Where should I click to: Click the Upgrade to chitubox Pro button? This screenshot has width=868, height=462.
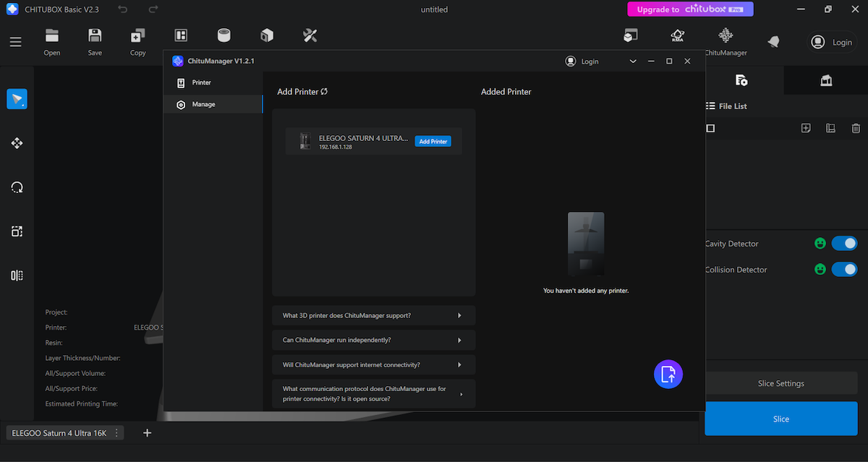(690, 9)
